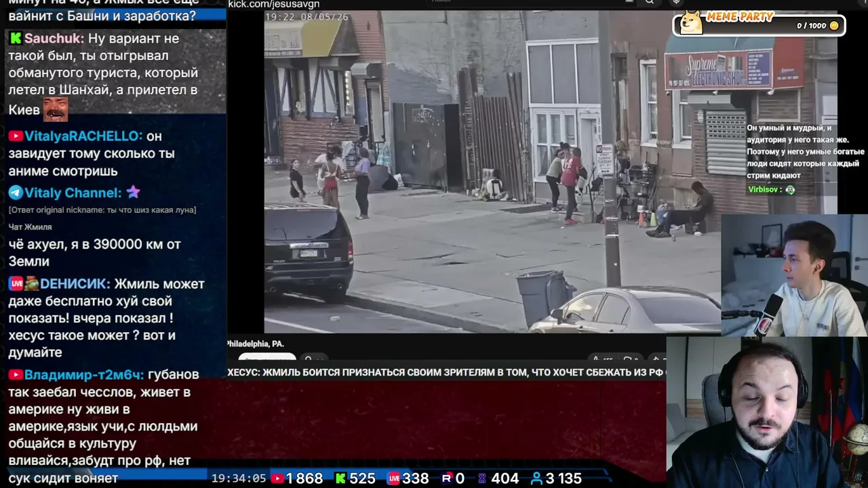Click the Meme Party 0 / 1000 progress bar
Viewport: 868px width, 488px height.
pyautogui.click(x=759, y=26)
